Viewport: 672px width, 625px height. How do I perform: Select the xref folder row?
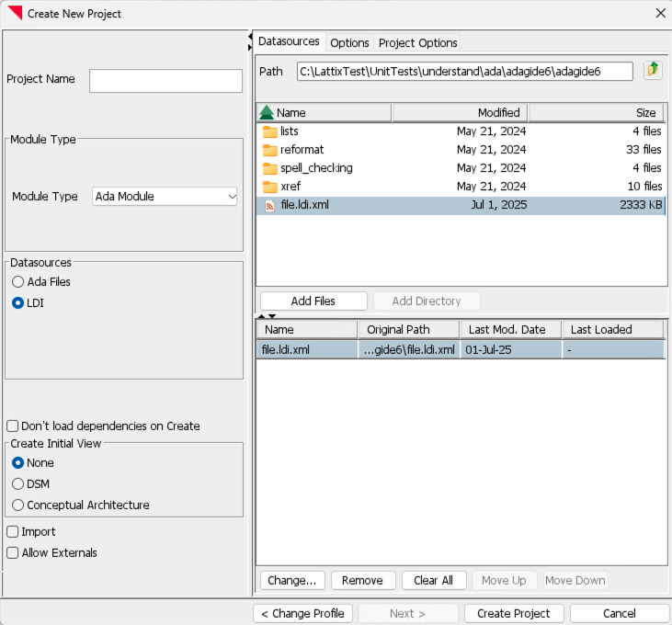pyautogui.click(x=461, y=187)
